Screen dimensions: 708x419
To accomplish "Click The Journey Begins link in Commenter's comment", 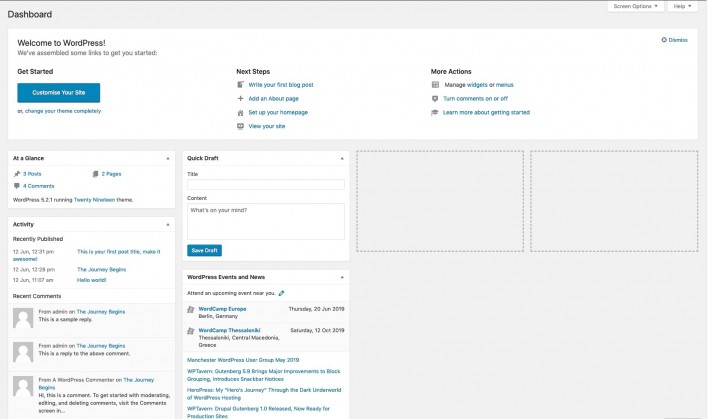I will pos(138,380).
